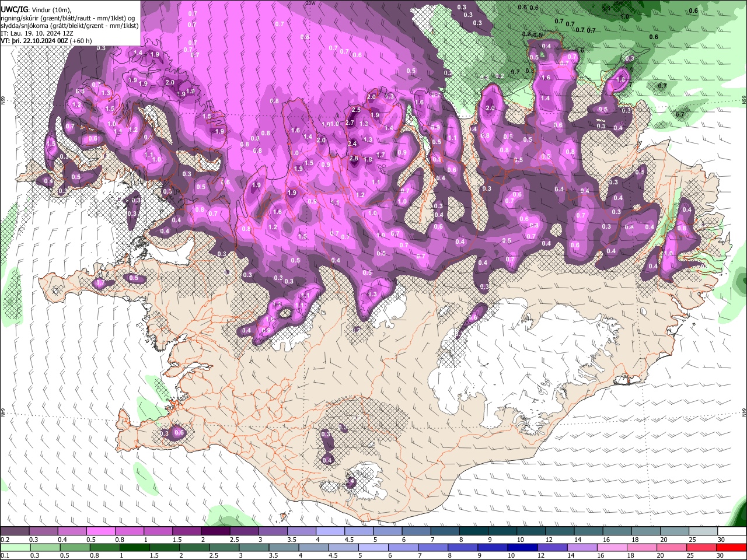Select the darkest green swatch labeled 1
The width and height of the screenshot is (747, 560).
[134, 548]
